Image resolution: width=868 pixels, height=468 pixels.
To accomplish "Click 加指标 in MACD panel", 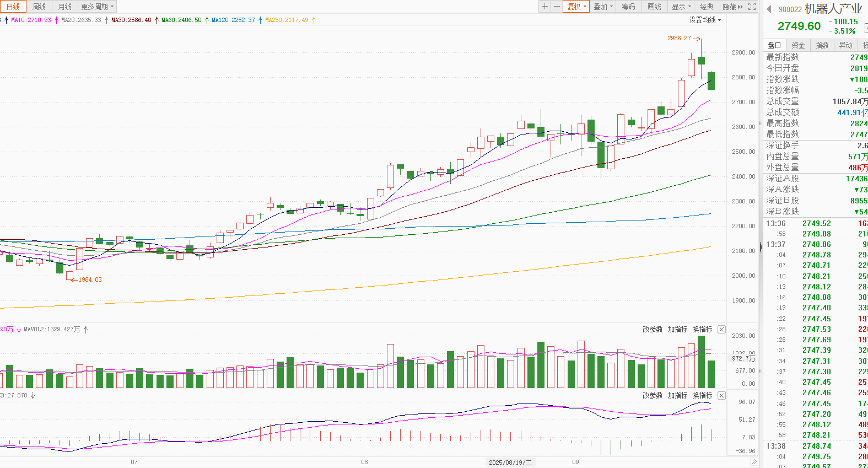I will click(x=677, y=395).
